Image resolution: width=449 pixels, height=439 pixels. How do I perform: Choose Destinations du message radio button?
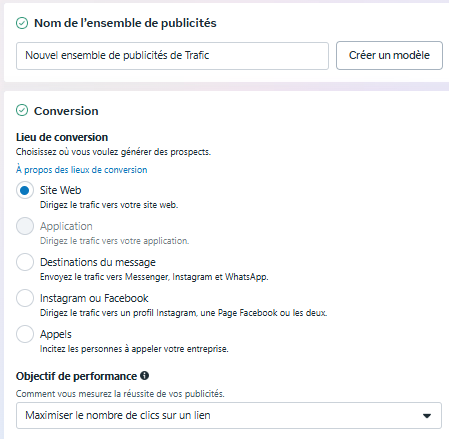pos(25,262)
